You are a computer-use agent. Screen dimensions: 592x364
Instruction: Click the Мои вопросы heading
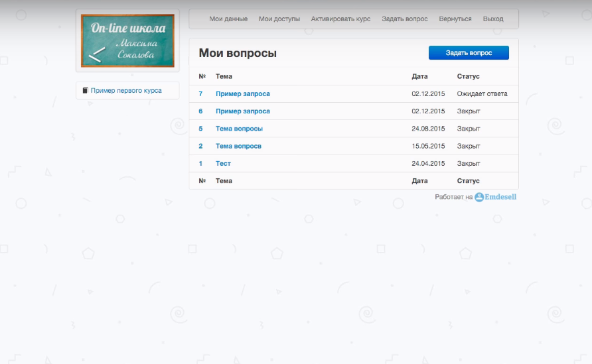pyautogui.click(x=238, y=53)
